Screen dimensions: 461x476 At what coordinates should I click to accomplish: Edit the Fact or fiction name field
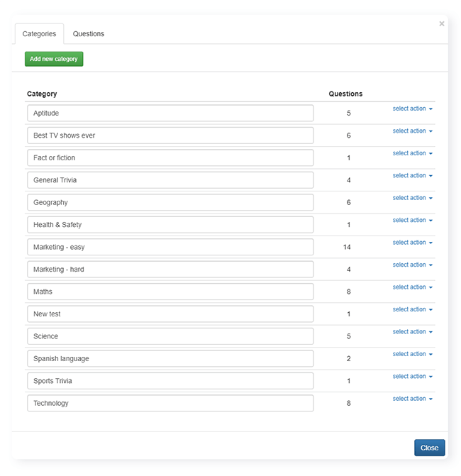[x=170, y=158]
